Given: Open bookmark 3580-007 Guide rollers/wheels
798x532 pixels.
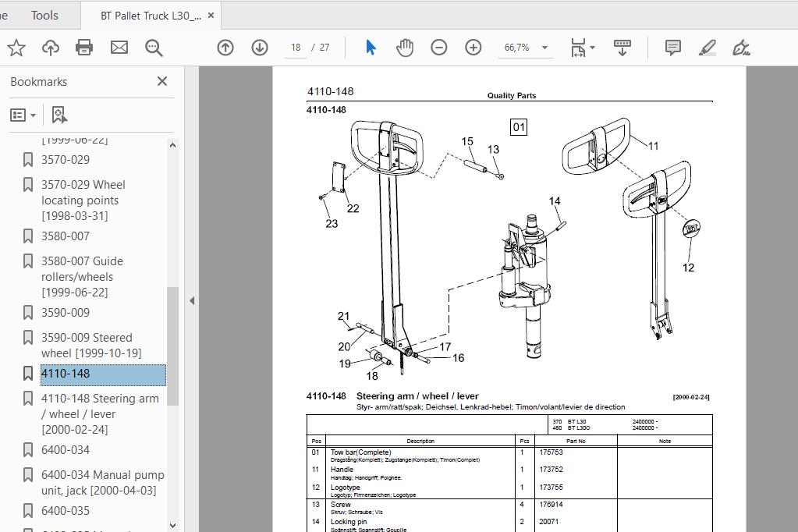Looking at the screenshot, I should (82, 276).
